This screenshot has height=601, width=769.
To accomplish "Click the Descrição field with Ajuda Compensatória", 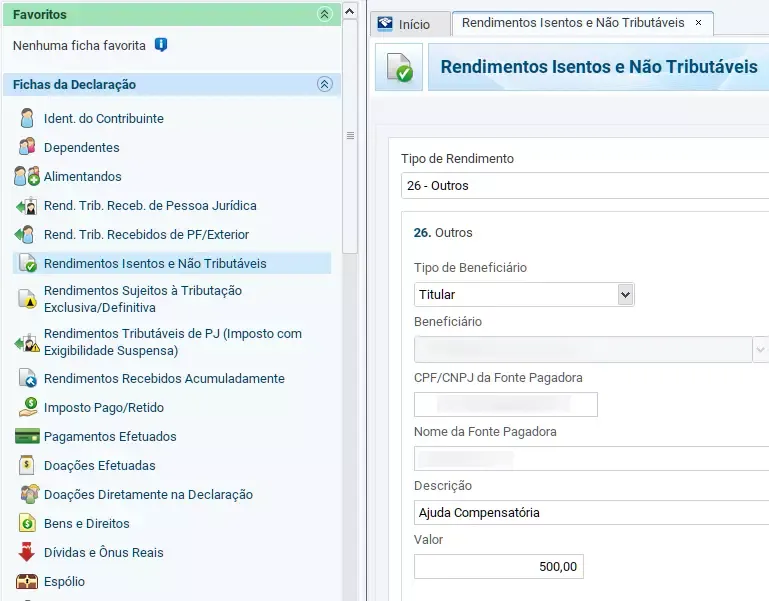I will (591, 512).
